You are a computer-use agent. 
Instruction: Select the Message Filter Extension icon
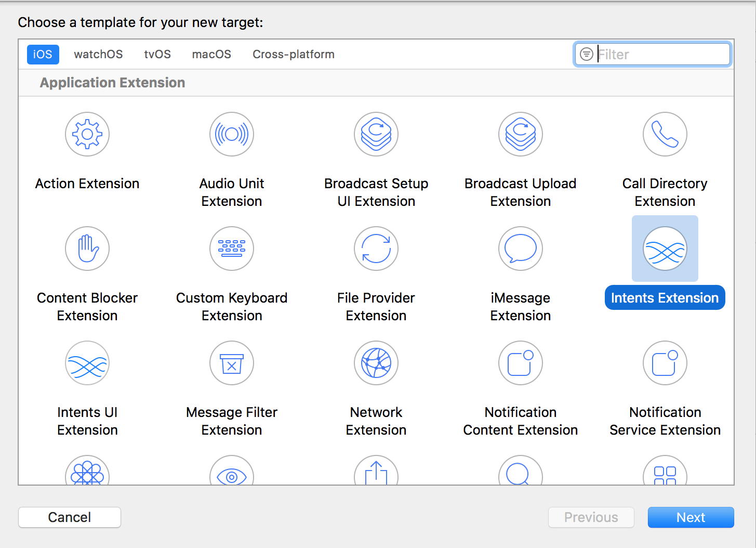coord(232,363)
